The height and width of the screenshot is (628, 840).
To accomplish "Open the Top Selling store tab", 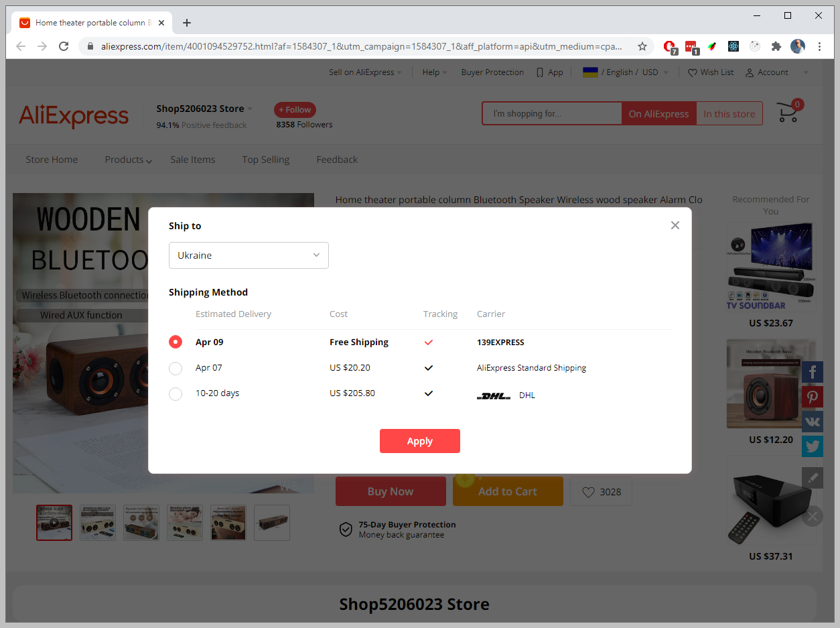I will tap(265, 160).
